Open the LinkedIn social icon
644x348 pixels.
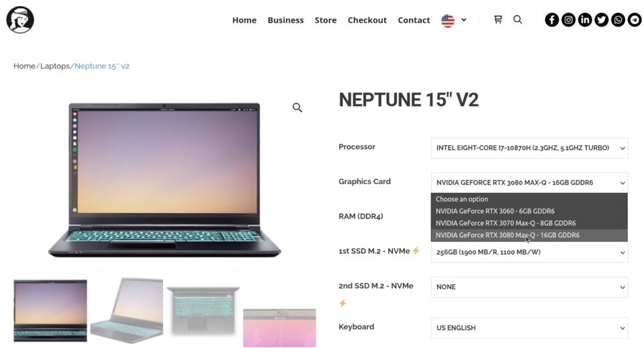(x=585, y=19)
